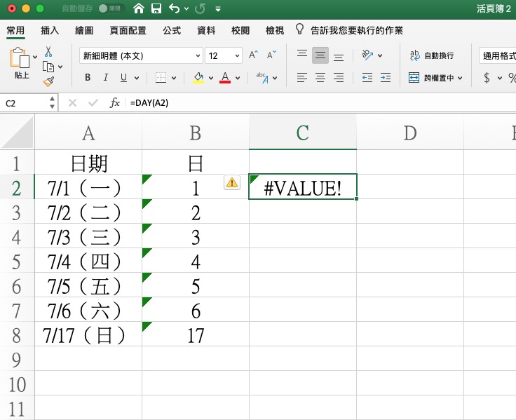
Task: Decrease font size with smaller A icon
Action: pyautogui.click(x=271, y=55)
